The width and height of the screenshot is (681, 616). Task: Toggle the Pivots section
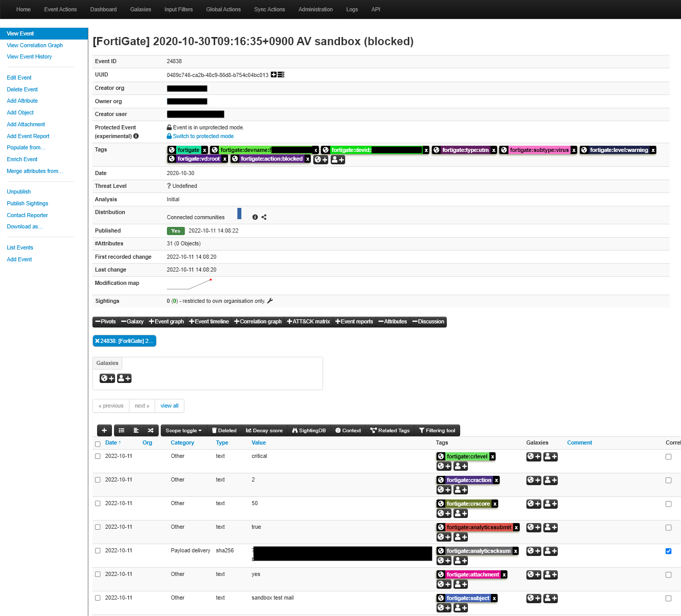tap(106, 322)
